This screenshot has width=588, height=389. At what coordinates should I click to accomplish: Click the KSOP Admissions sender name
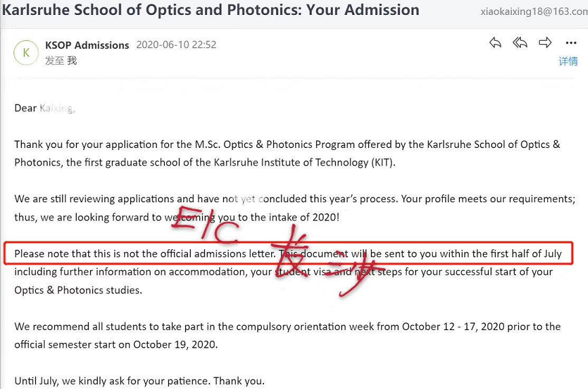[x=87, y=45]
